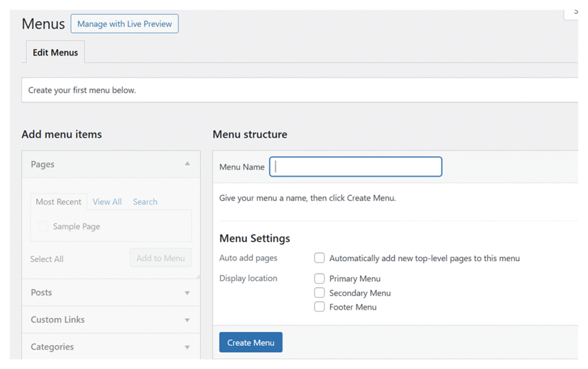Tick the Sample Page checkbox
Screen dimensions: 588x369
[x=43, y=227]
